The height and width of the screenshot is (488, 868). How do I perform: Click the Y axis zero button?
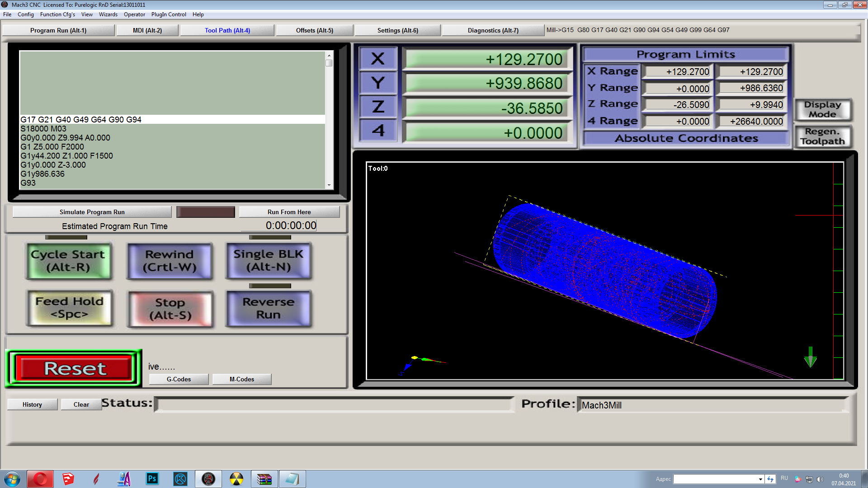(x=378, y=83)
